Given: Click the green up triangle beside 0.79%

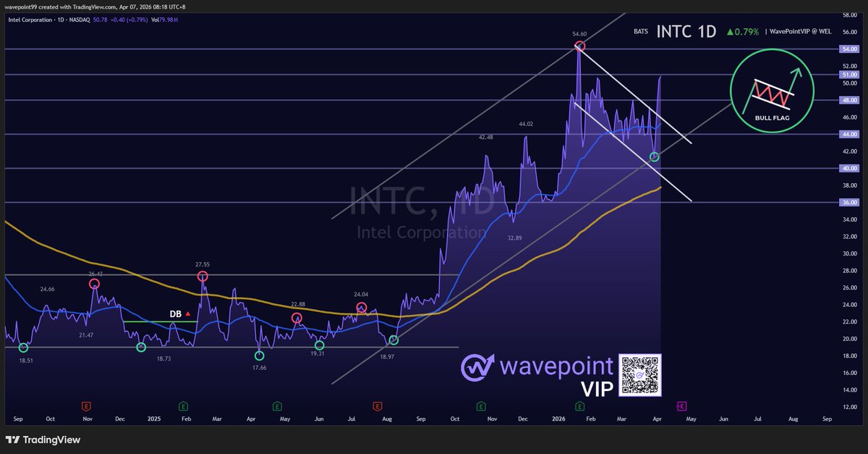Looking at the screenshot, I should tap(731, 32).
